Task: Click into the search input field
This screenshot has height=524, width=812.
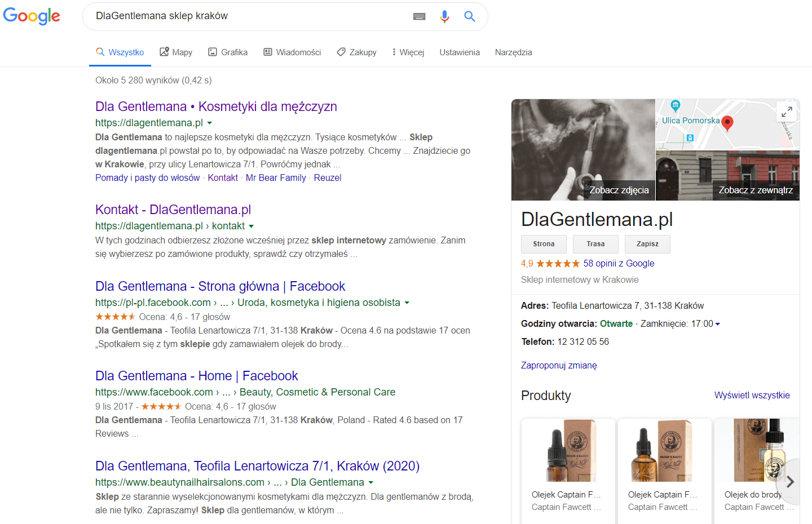Action: [248, 16]
